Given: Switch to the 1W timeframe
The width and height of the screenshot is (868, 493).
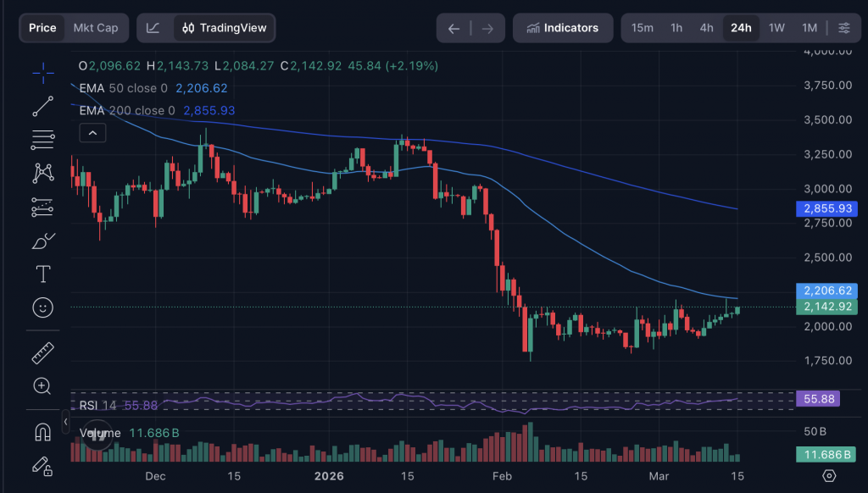Looking at the screenshot, I should click(776, 28).
